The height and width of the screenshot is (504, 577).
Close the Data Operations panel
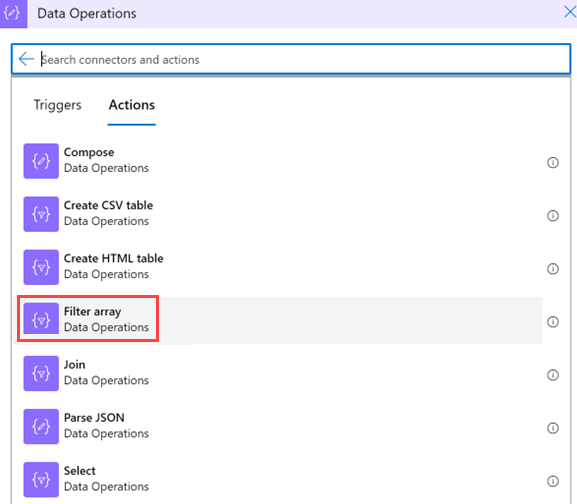pyautogui.click(x=570, y=12)
